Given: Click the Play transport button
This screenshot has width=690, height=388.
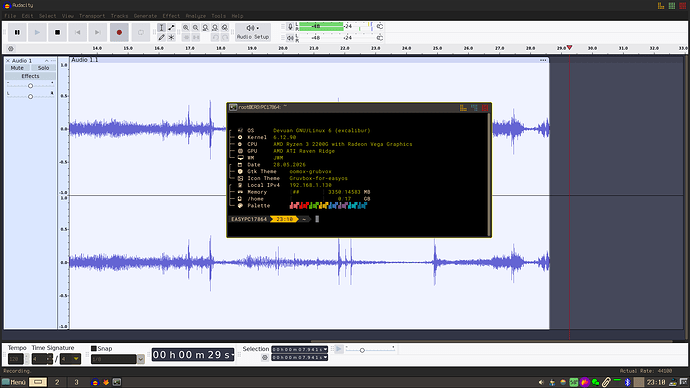Looking at the screenshot, I should [37, 33].
